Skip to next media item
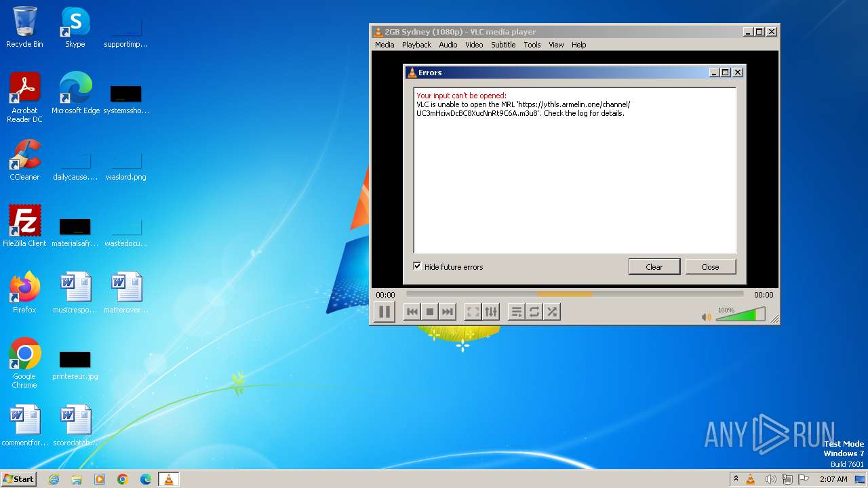Viewport: 868px width, 488px height. pos(447,312)
